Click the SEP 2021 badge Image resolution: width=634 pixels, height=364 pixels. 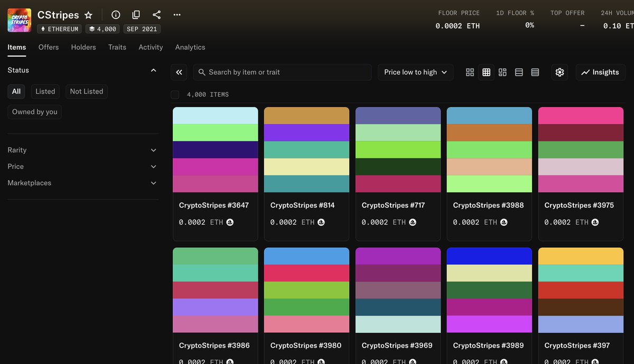coord(142,29)
